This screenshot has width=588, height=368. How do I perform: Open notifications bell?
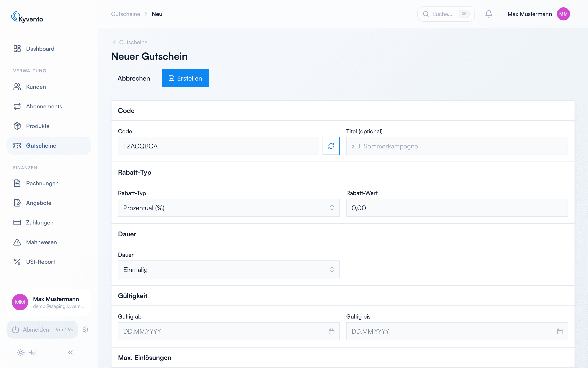[x=489, y=14]
